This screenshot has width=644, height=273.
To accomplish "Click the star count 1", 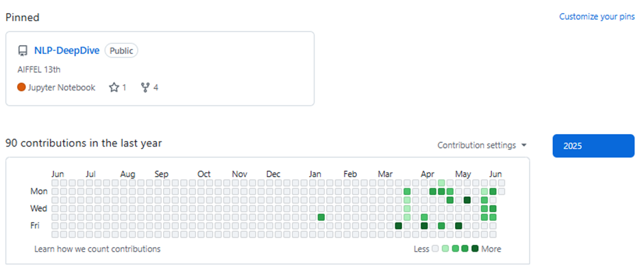I will [124, 88].
